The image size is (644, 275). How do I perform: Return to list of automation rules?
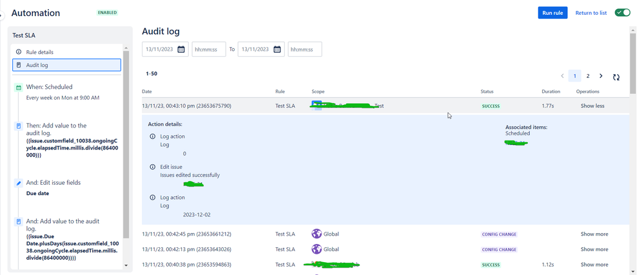(590, 13)
